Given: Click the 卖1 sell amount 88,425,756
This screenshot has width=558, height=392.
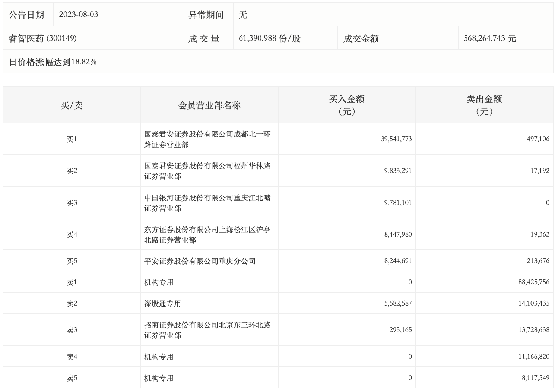Looking at the screenshot, I should pyautogui.click(x=533, y=282).
